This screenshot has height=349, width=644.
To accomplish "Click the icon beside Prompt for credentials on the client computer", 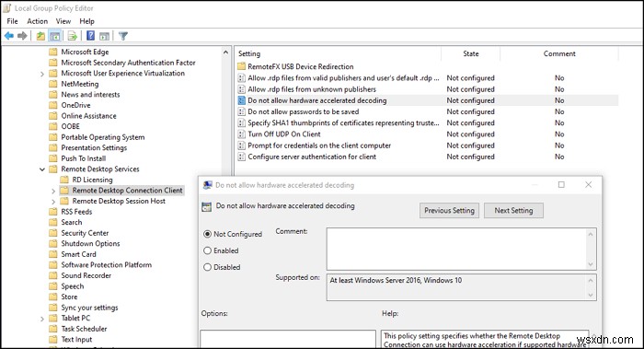I will pyautogui.click(x=241, y=145).
